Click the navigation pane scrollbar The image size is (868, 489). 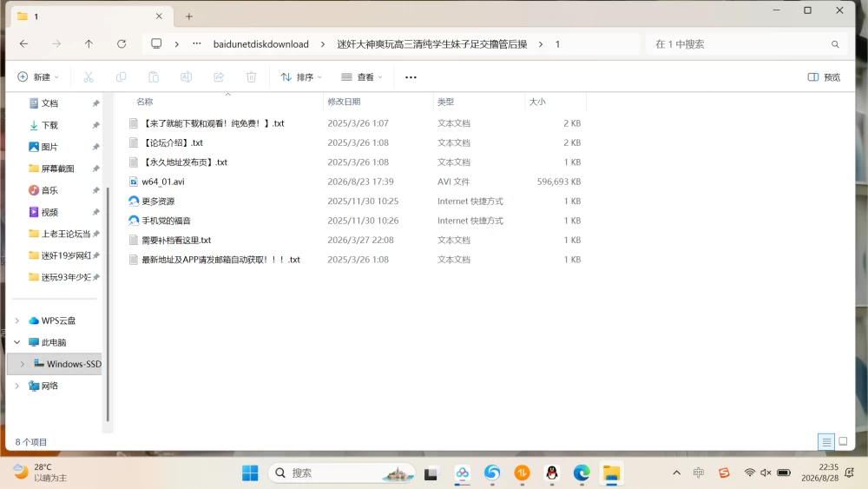pyautogui.click(x=108, y=303)
